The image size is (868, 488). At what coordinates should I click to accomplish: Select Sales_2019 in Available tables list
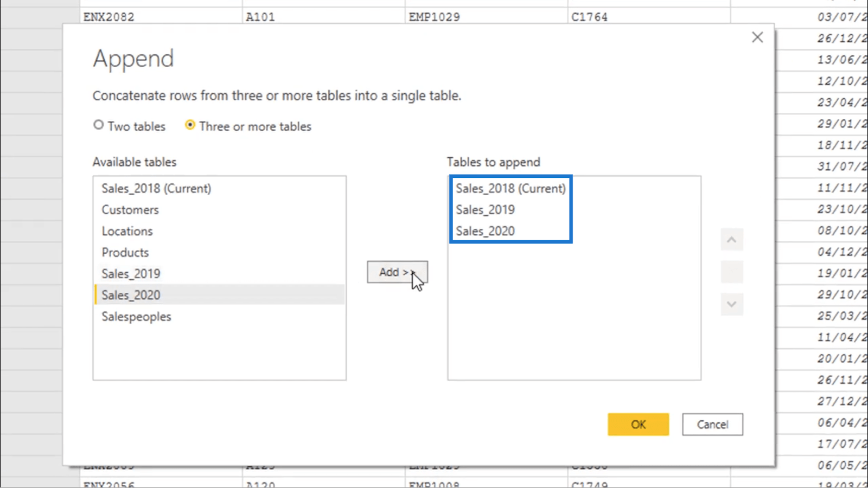[219, 274]
